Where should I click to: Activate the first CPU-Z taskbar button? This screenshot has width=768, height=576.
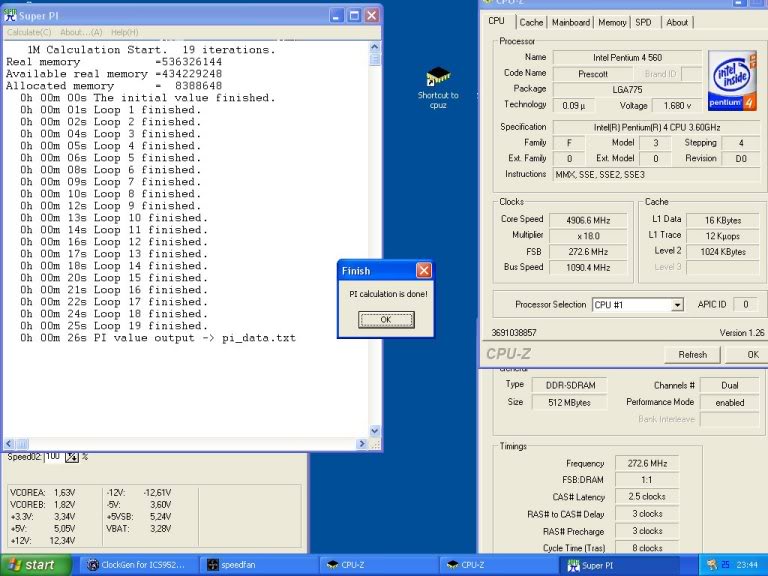click(377, 565)
